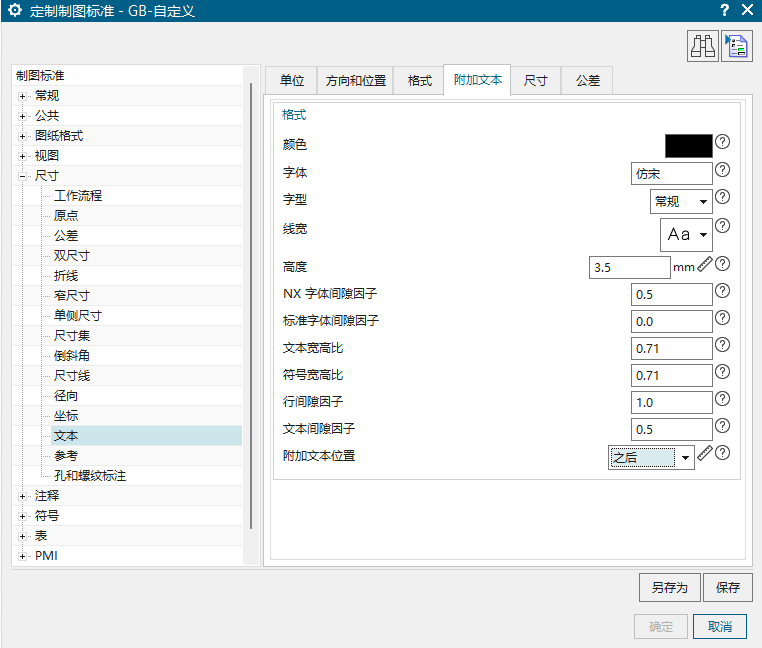Click the 另存为 button
762x648 pixels.
point(669,587)
